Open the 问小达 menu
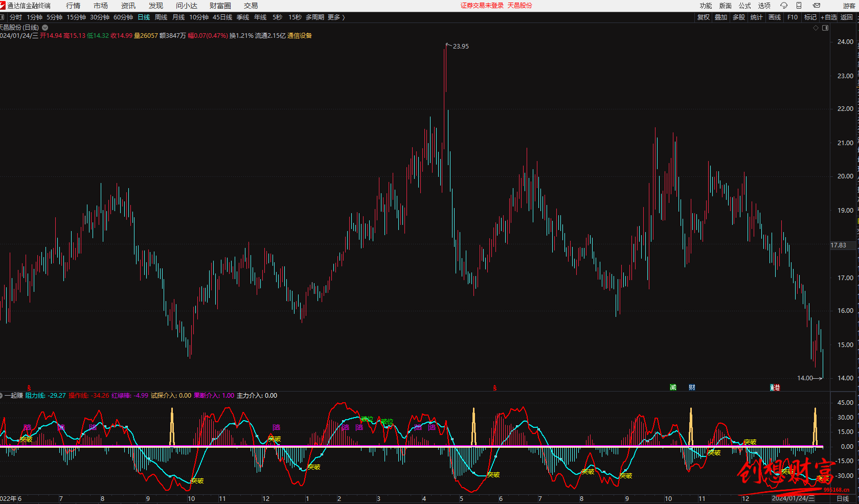This screenshot has width=859, height=504. point(187,6)
